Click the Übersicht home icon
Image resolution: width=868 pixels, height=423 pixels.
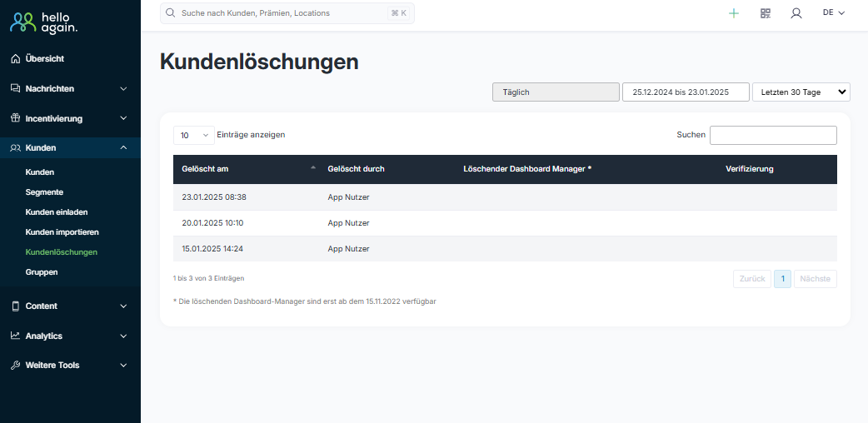[16, 58]
